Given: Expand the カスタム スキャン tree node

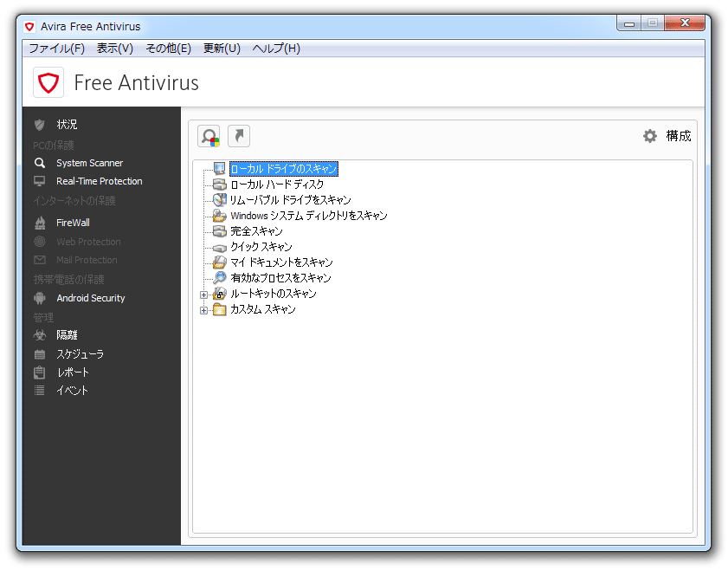Looking at the screenshot, I should coord(203,310).
